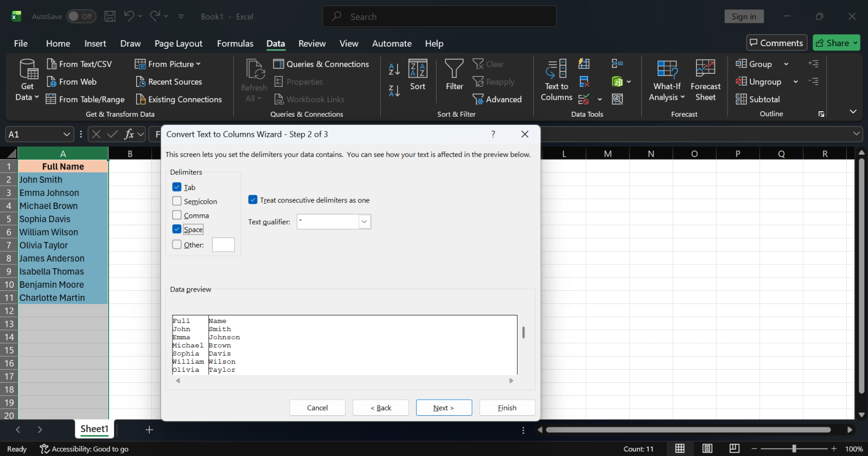868x456 pixels.
Task: Uncheck the Space delimiter
Action: point(177,229)
